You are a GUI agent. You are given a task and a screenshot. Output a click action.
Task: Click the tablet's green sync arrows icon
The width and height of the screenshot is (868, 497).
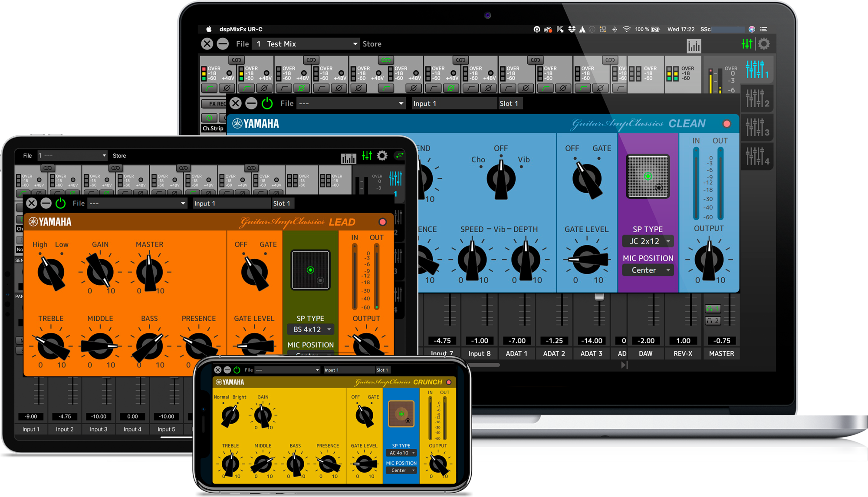pyautogui.click(x=399, y=155)
